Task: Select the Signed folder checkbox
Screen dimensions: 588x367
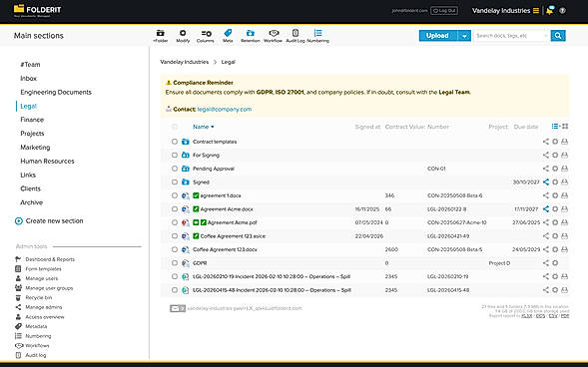Action: click(x=175, y=182)
